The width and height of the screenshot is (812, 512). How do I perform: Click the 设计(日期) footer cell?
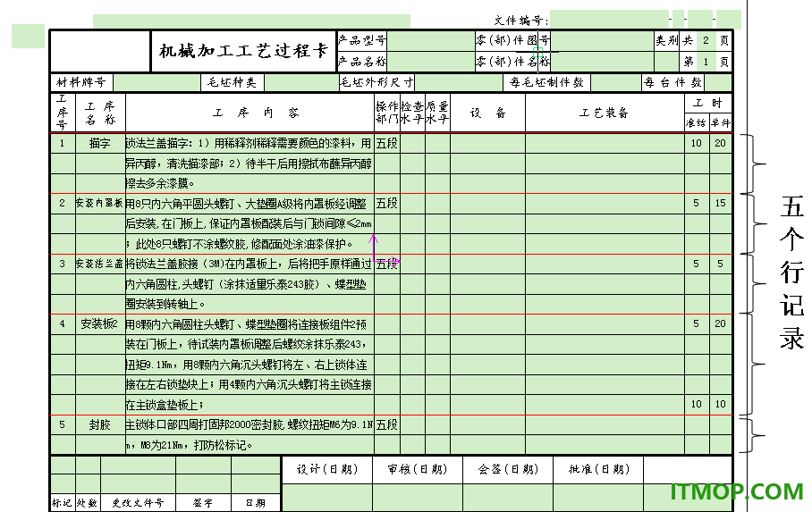pyautogui.click(x=327, y=469)
